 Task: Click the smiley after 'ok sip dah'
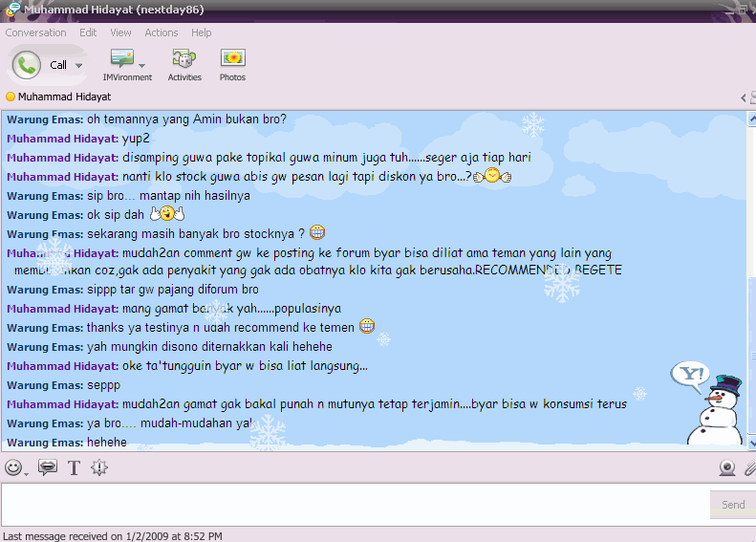[167, 213]
